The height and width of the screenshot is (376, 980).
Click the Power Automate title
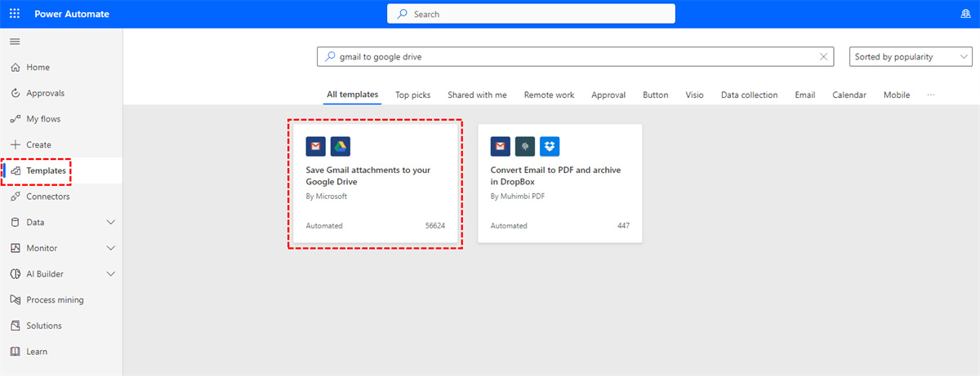(72, 14)
